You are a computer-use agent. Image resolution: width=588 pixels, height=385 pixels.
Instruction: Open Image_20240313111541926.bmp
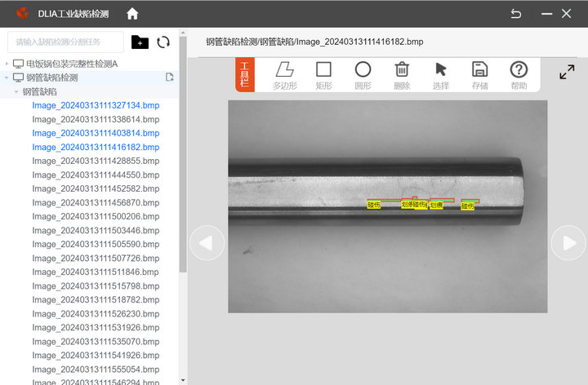pos(96,356)
